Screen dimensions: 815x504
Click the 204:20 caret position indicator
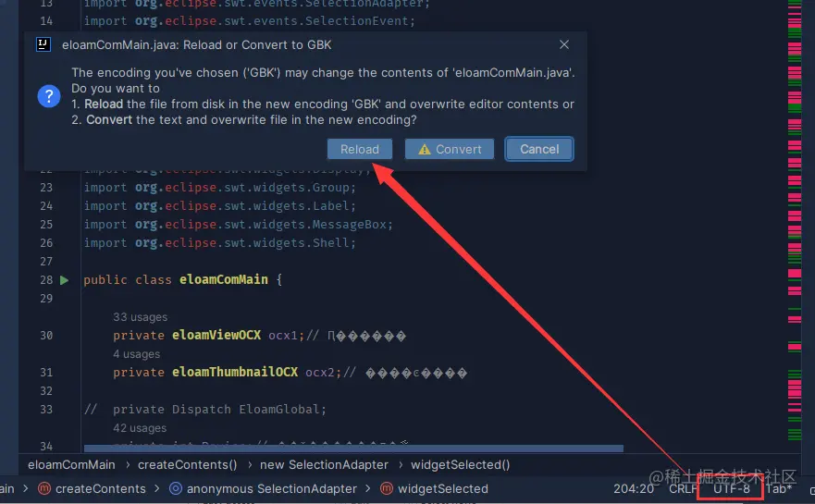tap(633, 489)
